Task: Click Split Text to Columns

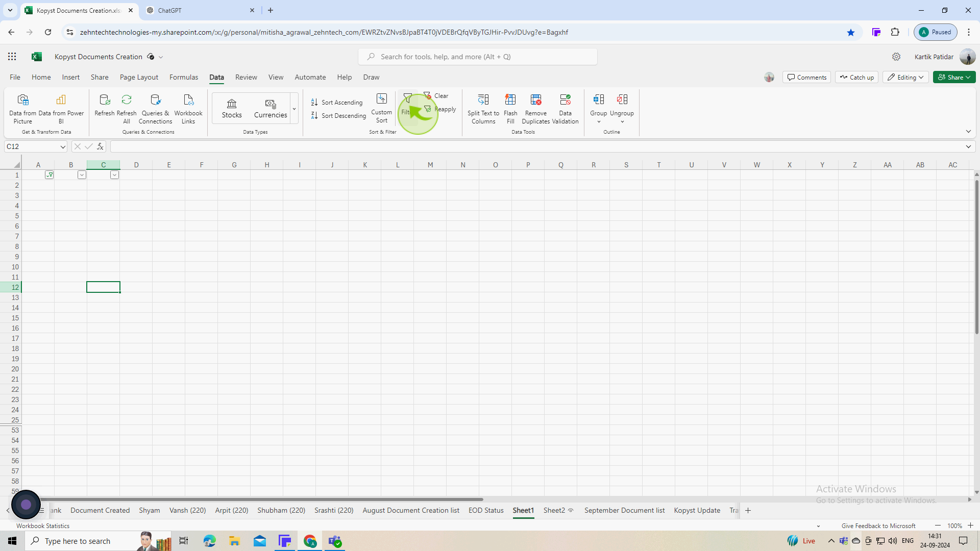Action: (x=483, y=109)
